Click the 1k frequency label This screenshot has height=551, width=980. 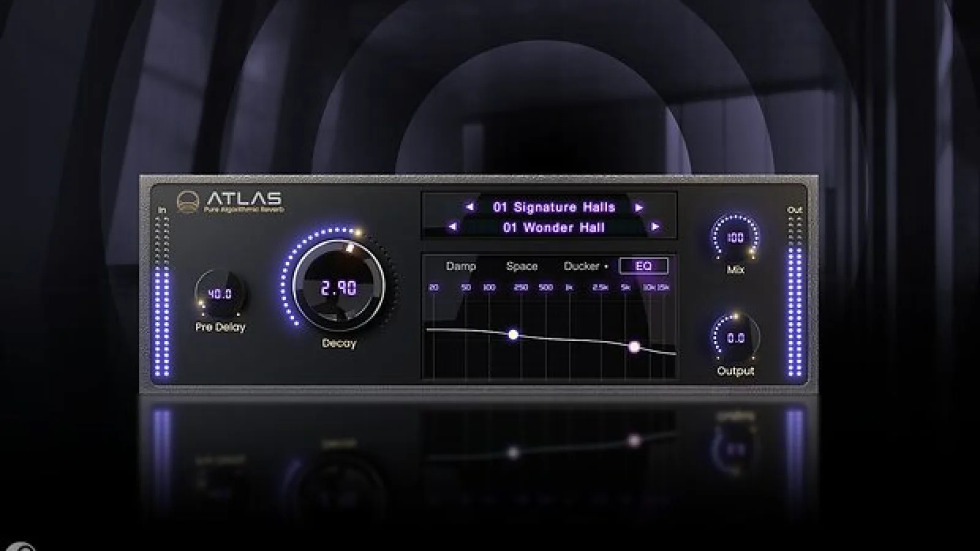pos(569,287)
